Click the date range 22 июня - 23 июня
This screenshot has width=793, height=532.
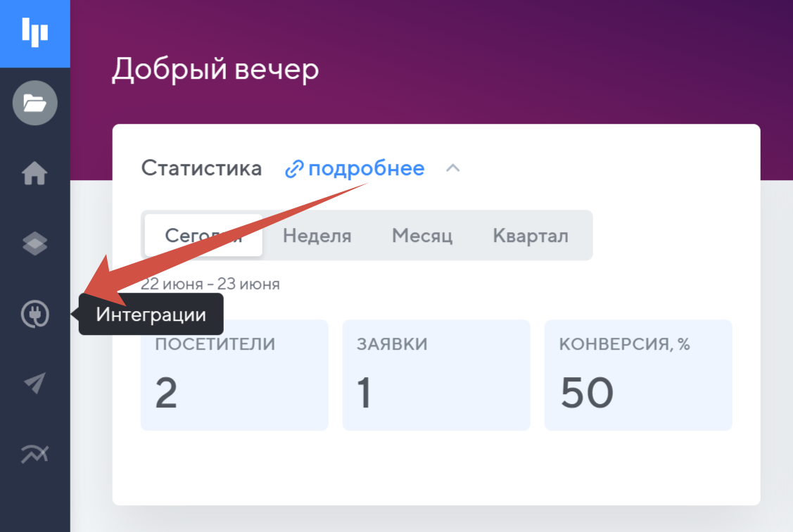click(210, 284)
